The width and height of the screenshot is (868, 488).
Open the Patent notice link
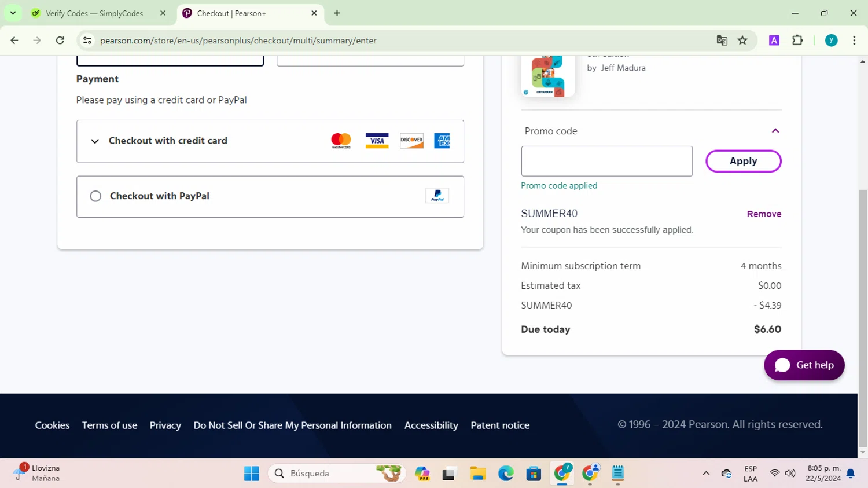[x=500, y=425]
